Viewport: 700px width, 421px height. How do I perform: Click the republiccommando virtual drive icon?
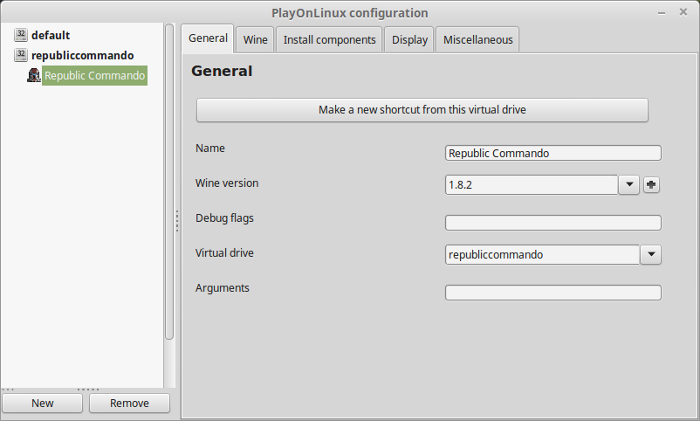click(x=21, y=55)
